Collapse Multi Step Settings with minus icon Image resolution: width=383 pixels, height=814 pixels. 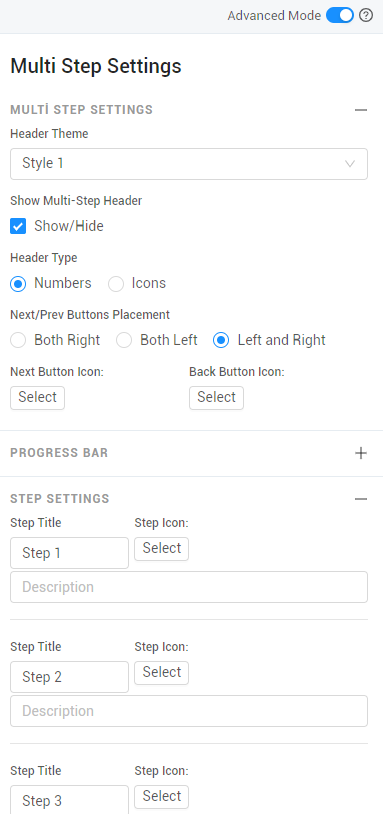(x=361, y=110)
